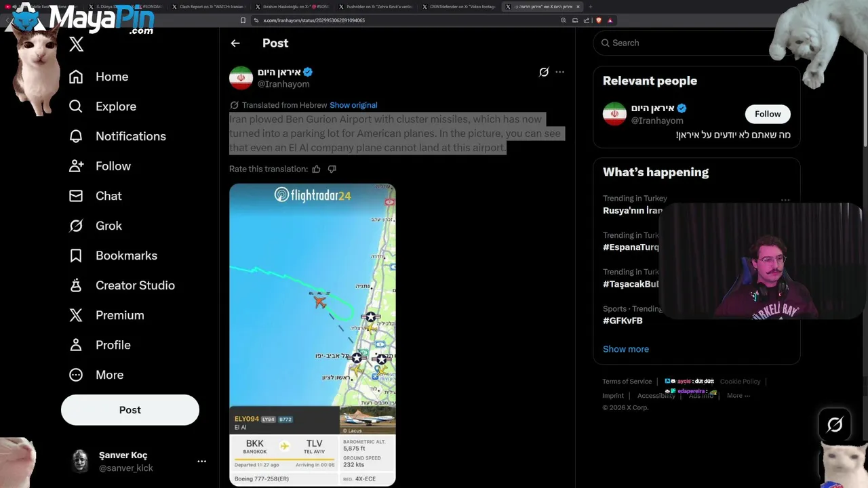
Task: Rate translation with thumbs up
Action: 316,169
